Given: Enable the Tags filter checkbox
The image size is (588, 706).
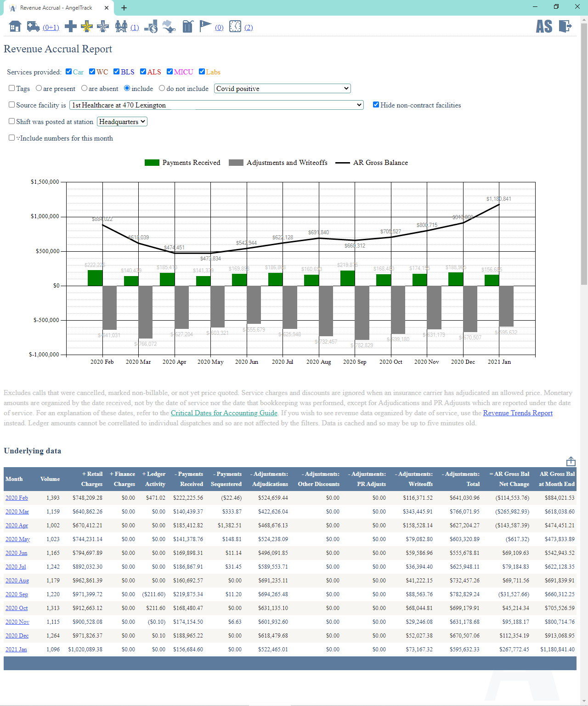Looking at the screenshot, I should click(11, 88).
